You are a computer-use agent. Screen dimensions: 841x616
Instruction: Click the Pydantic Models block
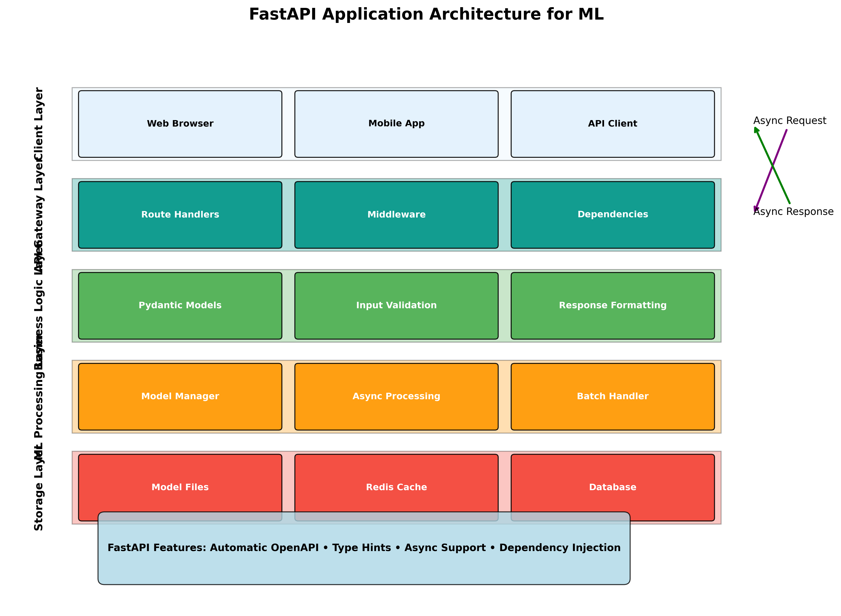click(x=180, y=306)
